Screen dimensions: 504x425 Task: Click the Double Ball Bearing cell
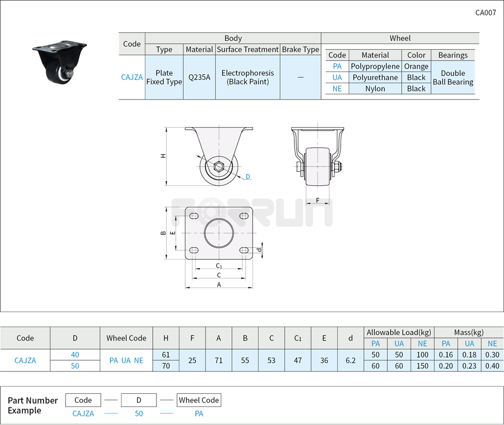[x=453, y=77]
